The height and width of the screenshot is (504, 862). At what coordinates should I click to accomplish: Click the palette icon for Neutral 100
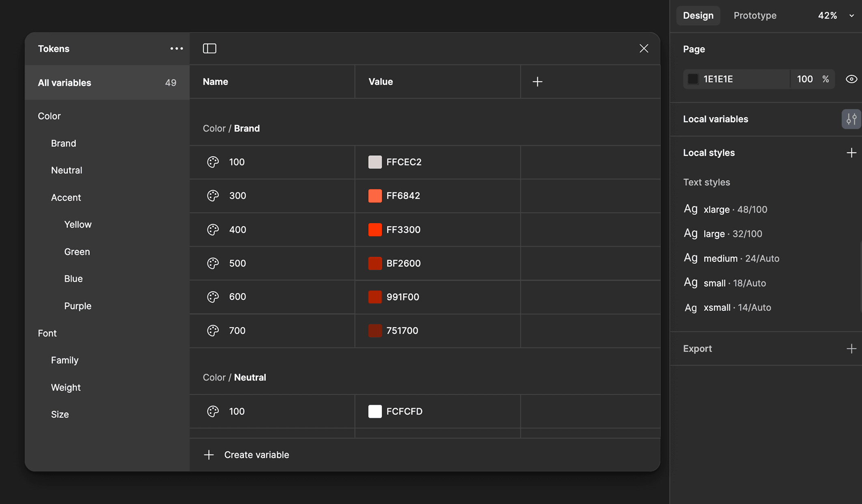pyautogui.click(x=213, y=411)
